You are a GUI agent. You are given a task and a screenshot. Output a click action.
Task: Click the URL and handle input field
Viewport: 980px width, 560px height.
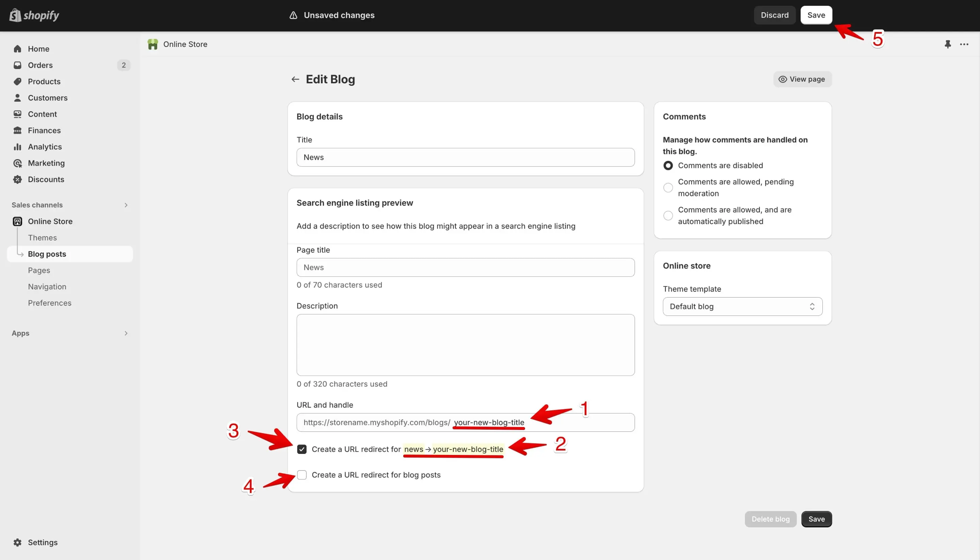(x=465, y=422)
